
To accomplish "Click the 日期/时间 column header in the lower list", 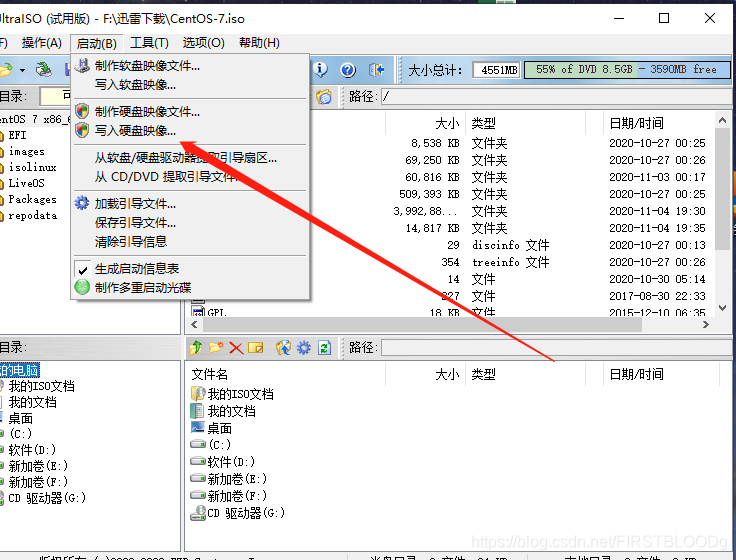I will tap(636, 374).
